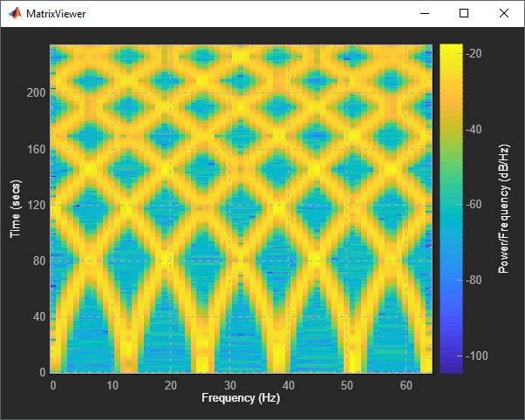Click the x-axis tick label 60

(x=406, y=385)
